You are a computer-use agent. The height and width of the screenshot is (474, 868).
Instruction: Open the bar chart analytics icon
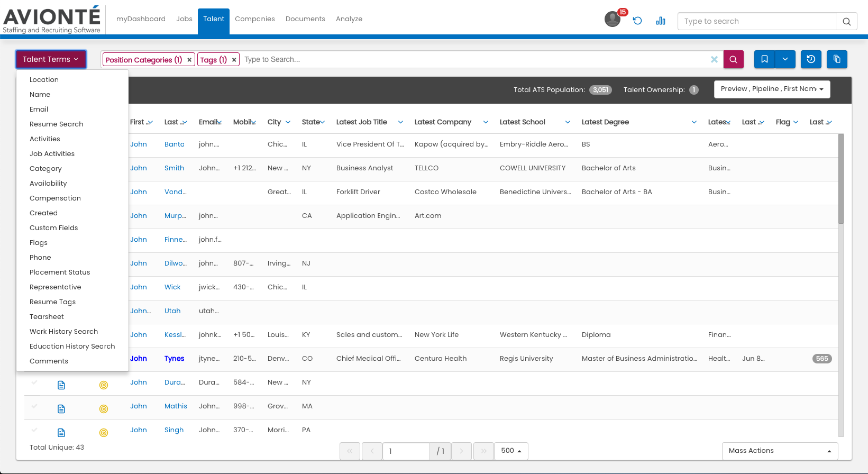pyautogui.click(x=661, y=21)
